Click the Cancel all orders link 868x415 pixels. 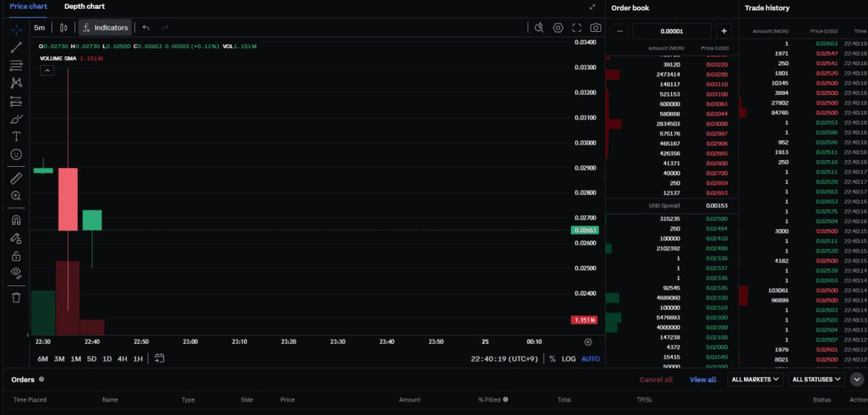(656, 380)
